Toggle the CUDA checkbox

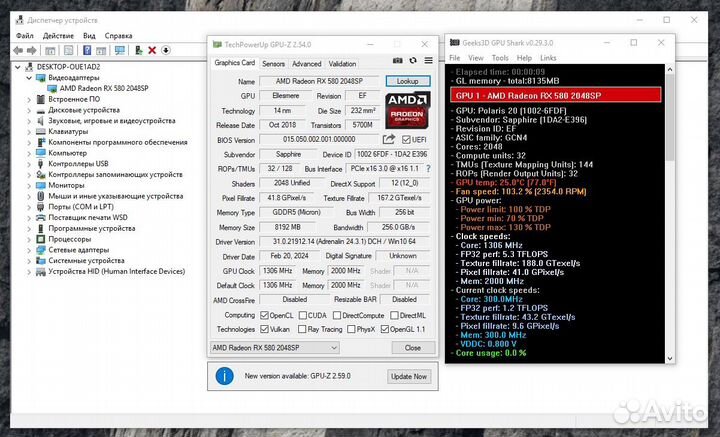pyautogui.click(x=303, y=315)
